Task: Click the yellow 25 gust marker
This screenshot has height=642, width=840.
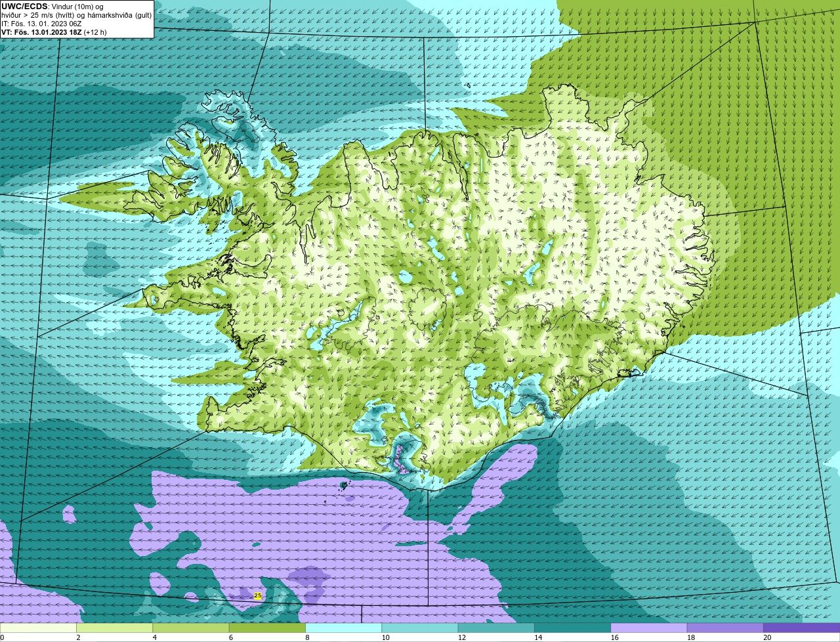Action: pyautogui.click(x=258, y=595)
